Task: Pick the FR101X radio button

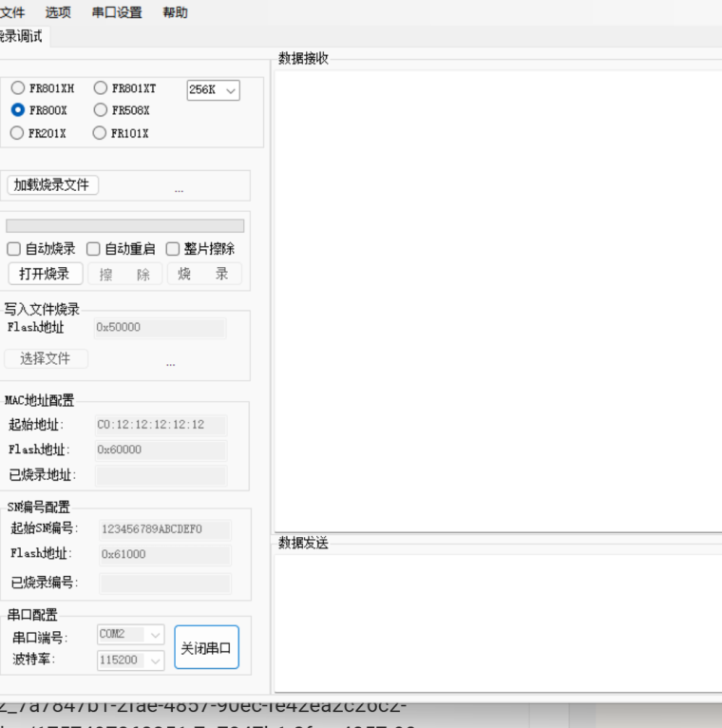Action: coord(100,133)
